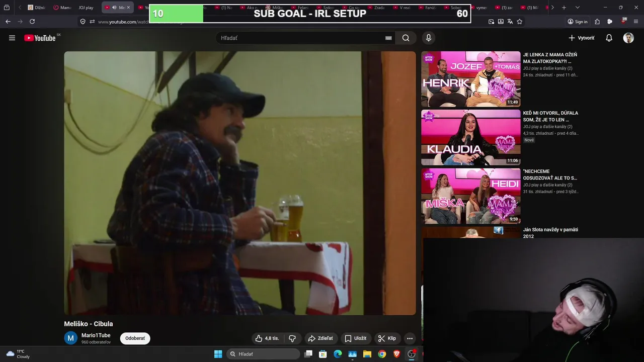Open Mario1Tube channel name link

point(96,335)
